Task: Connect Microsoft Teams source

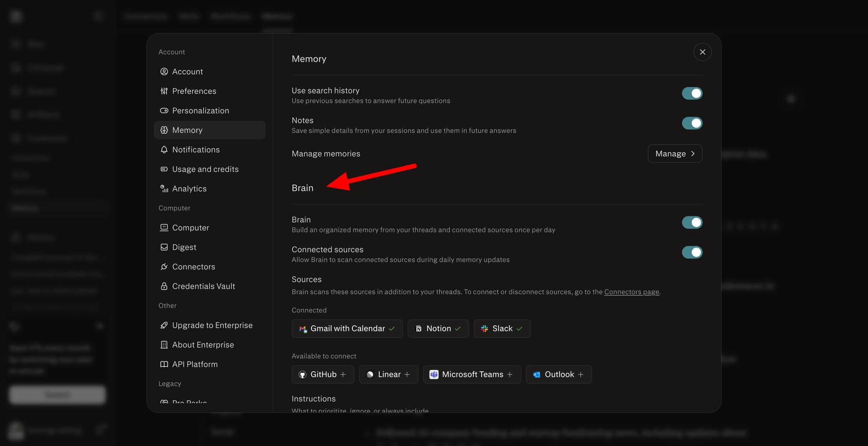Action: [472, 374]
